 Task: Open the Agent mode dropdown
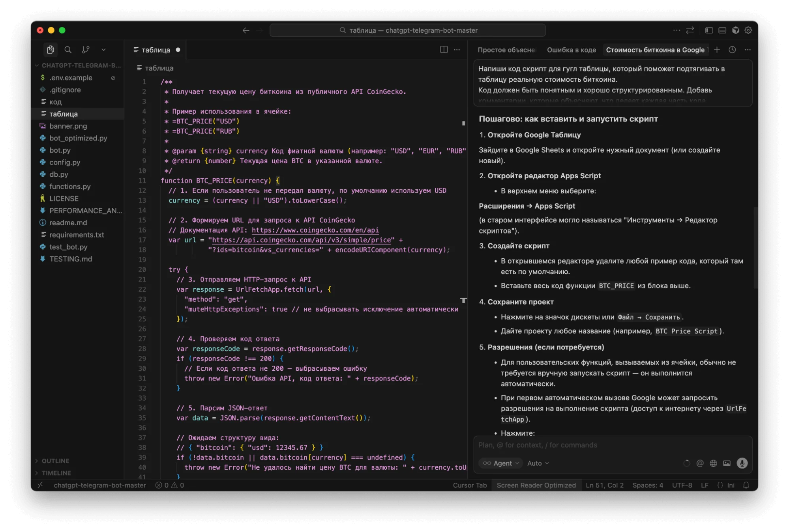501,463
